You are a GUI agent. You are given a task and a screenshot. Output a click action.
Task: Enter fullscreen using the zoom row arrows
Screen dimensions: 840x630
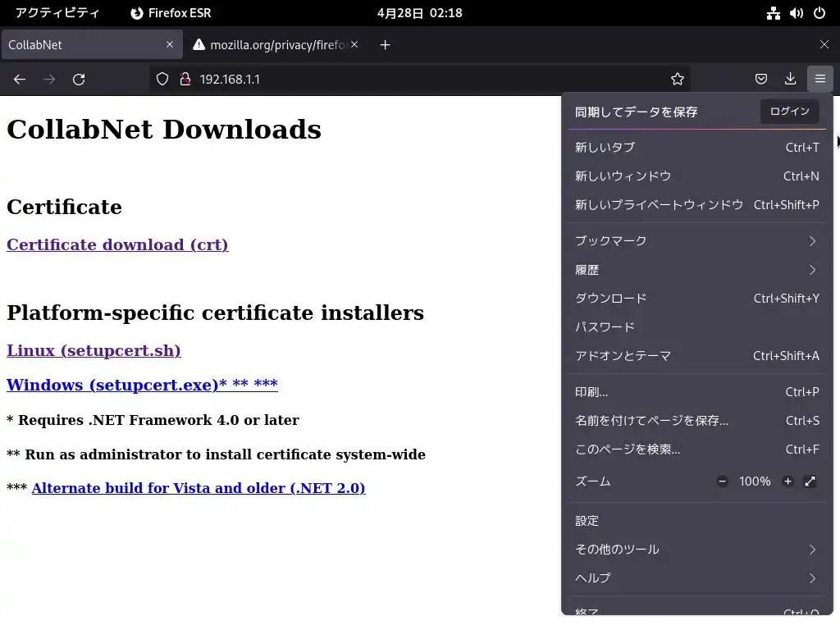810,481
